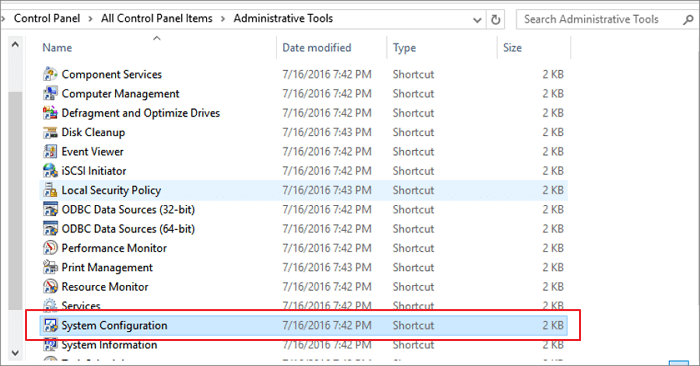Select the Local Security Policy name text
The height and width of the screenshot is (366, 700).
click(111, 190)
